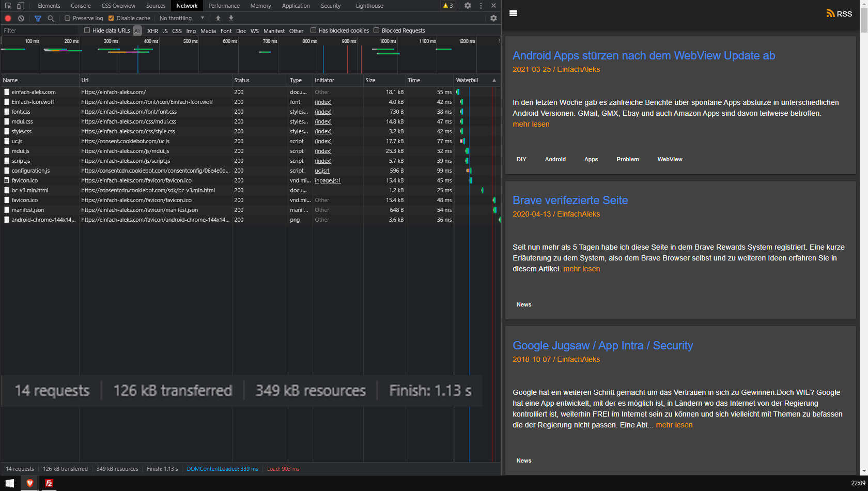Switch to Brave browser in taskbar
This screenshot has width=868, height=491.
pyautogui.click(x=29, y=483)
